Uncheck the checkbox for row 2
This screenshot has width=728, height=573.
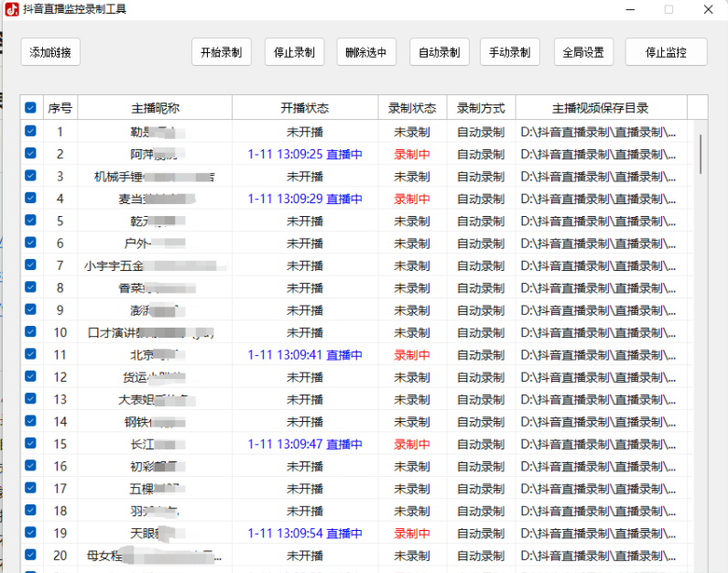coord(30,153)
